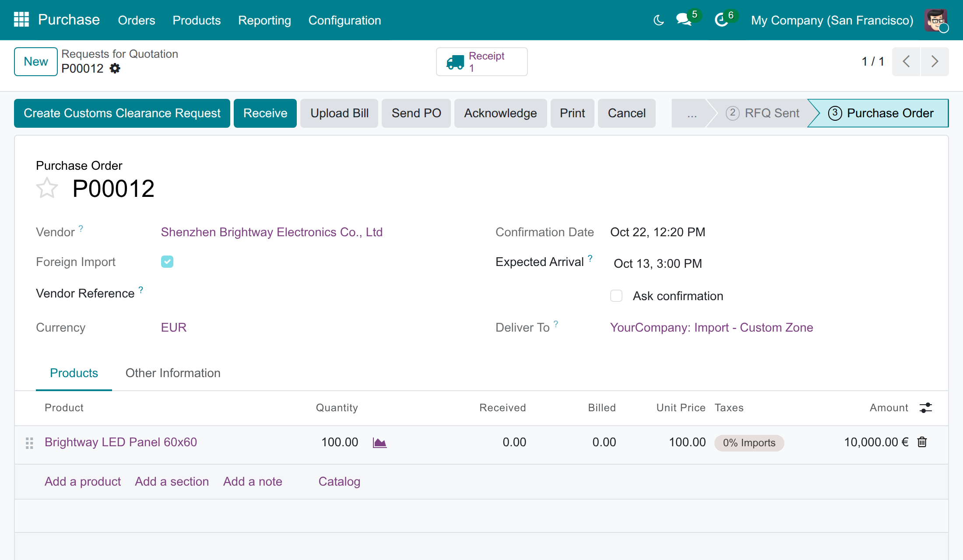Open the Receipt truck smart button
This screenshot has height=560, width=963.
(x=481, y=62)
